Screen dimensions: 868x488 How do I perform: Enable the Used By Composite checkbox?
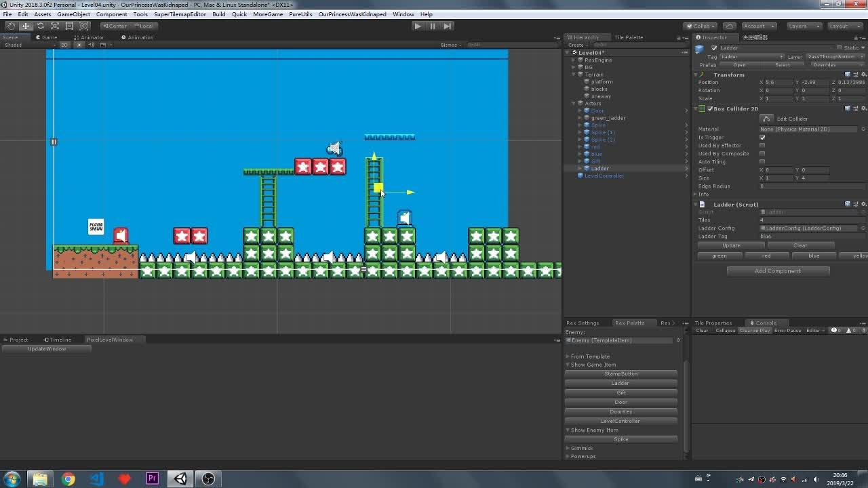tap(762, 154)
